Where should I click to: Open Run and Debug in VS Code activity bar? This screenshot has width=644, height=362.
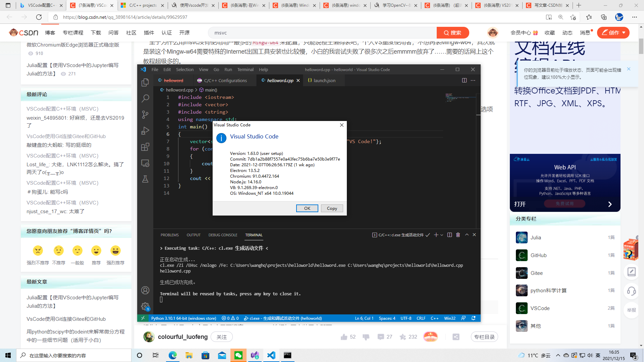pyautogui.click(x=145, y=131)
